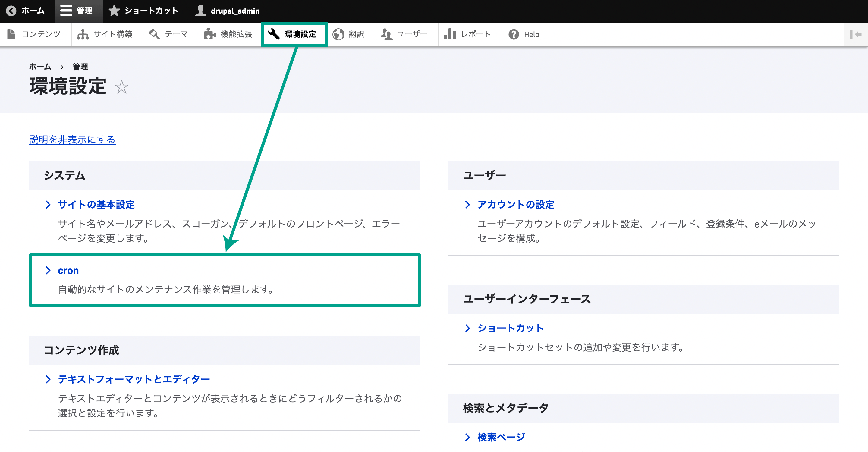The image size is (868, 452).
Task: Click the Help question mark icon
Action: [x=514, y=34]
